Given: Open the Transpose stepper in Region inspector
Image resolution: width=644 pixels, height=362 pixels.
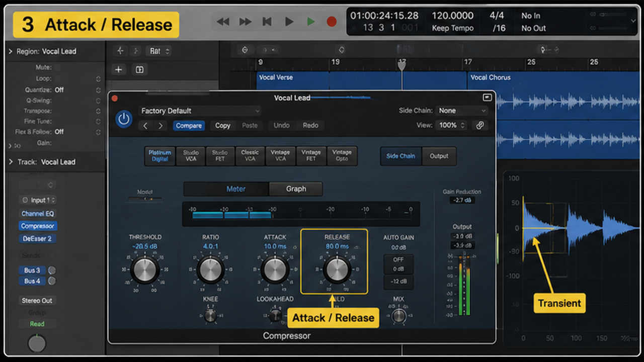Looking at the screenshot, I should click(x=98, y=111).
